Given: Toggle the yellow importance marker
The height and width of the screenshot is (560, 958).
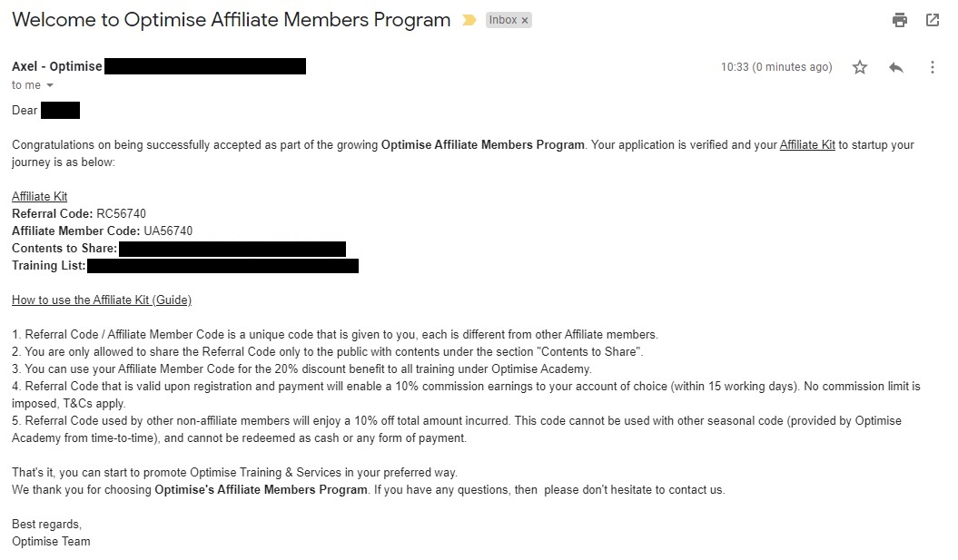Looking at the screenshot, I should (469, 20).
